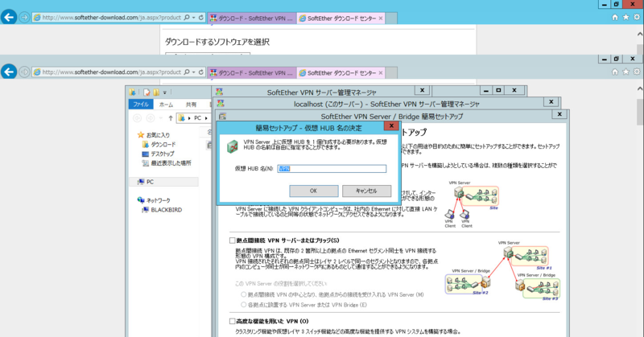The width and height of the screenshot is (644, 337).
Task: Open Explorer recent locations dropdown arrow
Action: [160, 118]
